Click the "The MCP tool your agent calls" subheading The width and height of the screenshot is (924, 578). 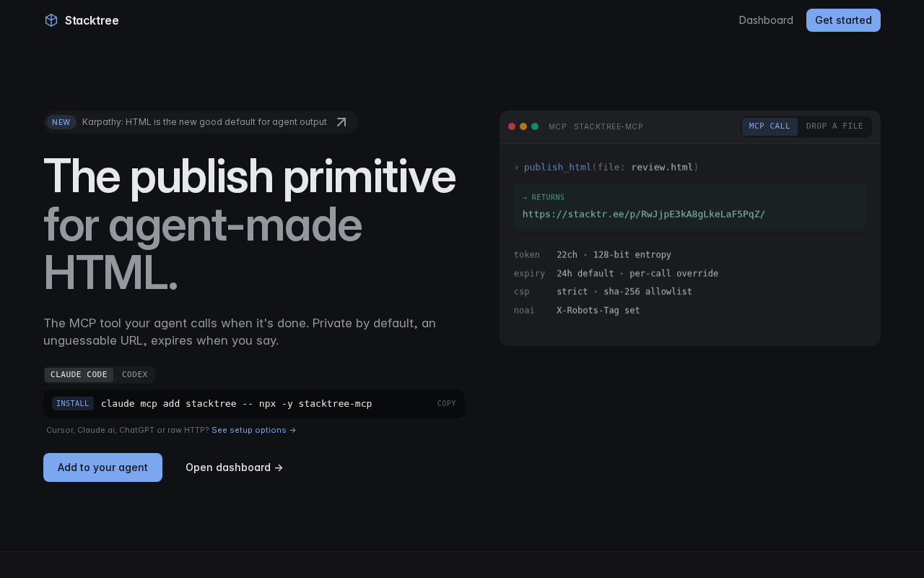[240, 332]
